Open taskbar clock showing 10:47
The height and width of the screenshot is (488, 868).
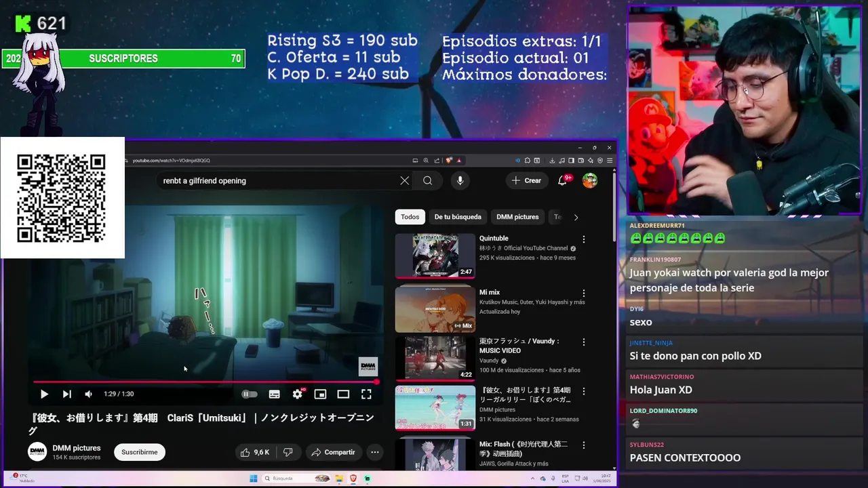(601, 479)
